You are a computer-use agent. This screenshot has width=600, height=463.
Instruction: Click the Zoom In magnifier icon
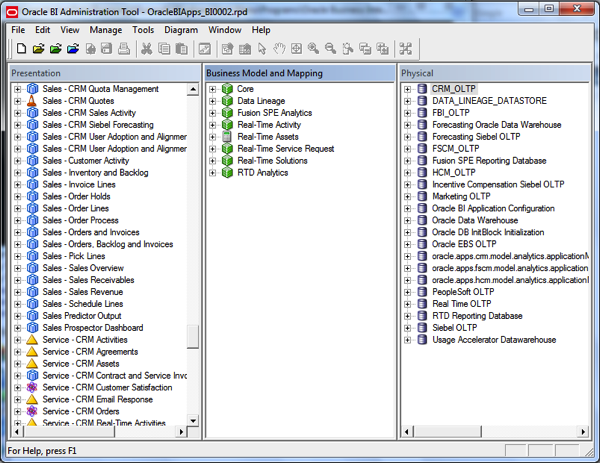pos(313,49)
